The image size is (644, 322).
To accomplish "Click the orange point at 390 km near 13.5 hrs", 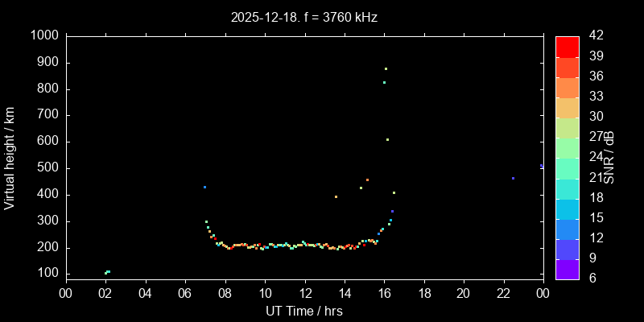I will [336, 196].
